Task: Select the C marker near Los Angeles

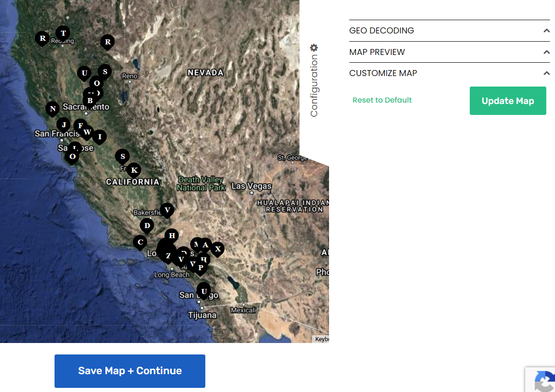Action: (140, 241)
